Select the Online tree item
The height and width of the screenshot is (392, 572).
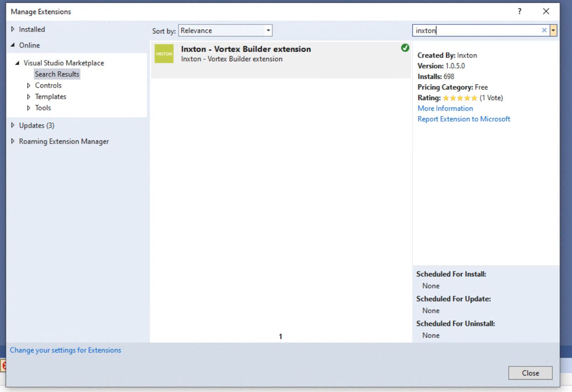[x=29, y=45]
